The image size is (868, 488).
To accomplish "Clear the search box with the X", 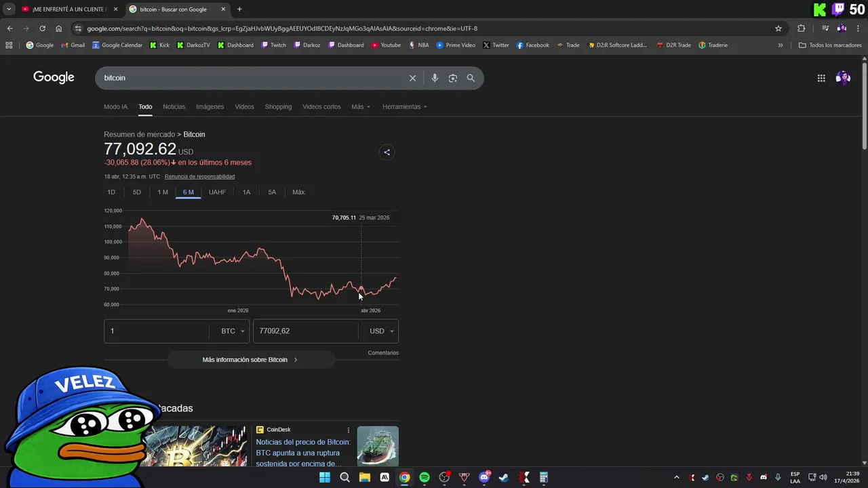I will click(x=412, y=78).
